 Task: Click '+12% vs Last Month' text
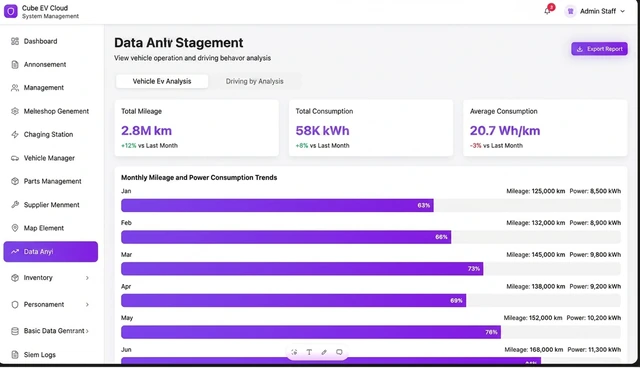click(x=149, y=146)
